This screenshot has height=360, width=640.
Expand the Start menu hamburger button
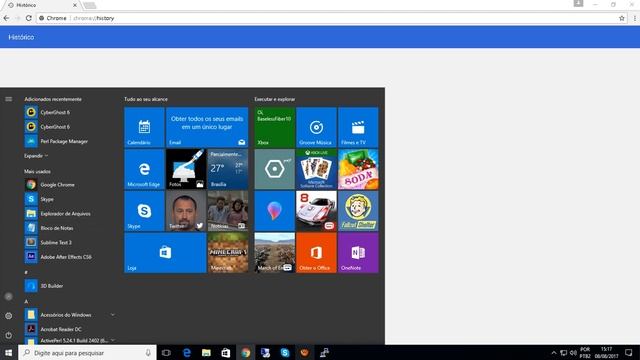tap(9, 99)
